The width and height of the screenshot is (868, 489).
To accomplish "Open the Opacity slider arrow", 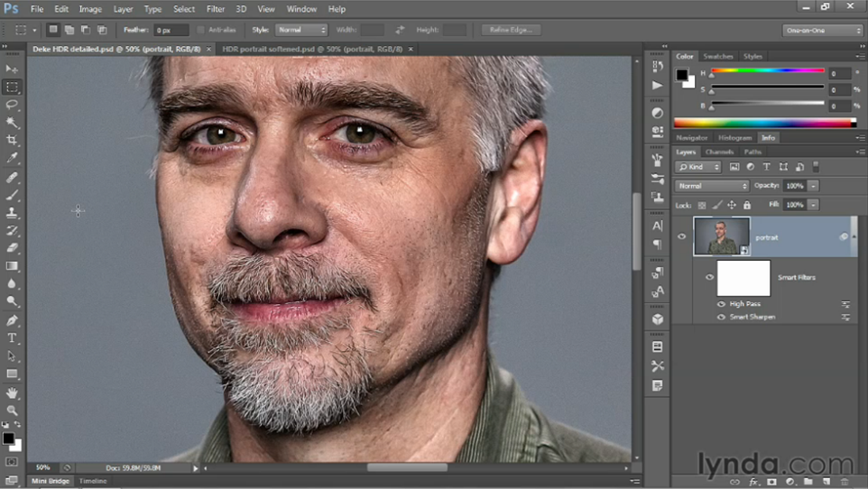I will (x=813, y=186).
